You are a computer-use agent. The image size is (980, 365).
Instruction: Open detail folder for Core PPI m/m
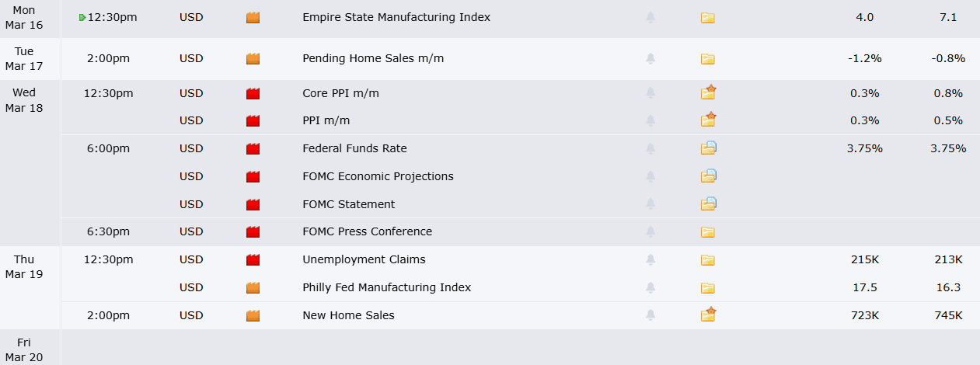[x=707, y=93]
